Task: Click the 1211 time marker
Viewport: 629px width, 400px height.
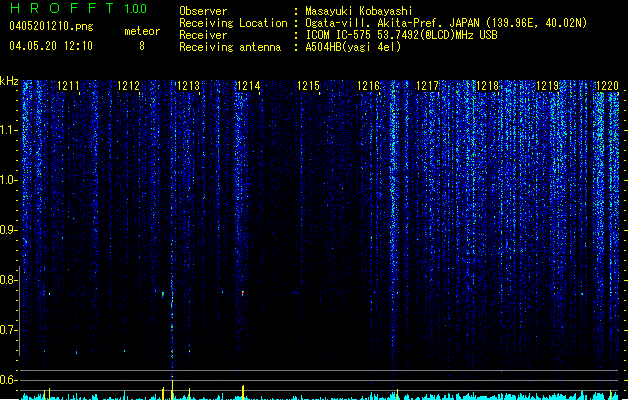Action: click(68, 86)
